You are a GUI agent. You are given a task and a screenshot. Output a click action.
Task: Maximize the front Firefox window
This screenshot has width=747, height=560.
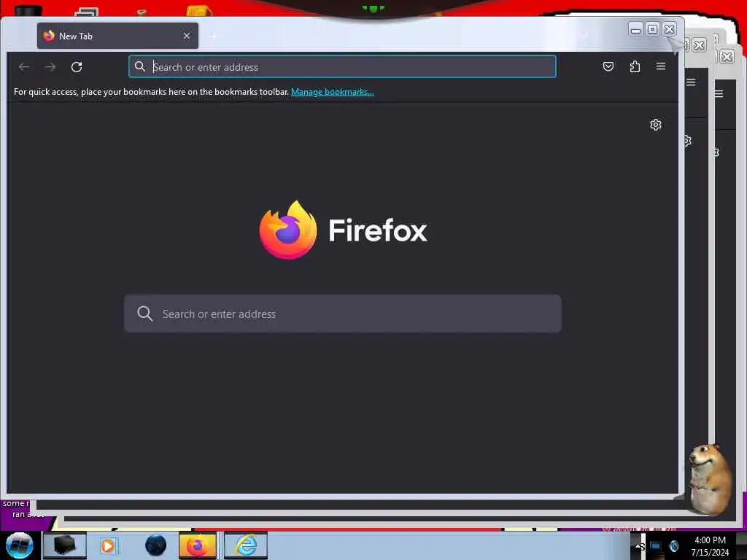pyautogui.click(x=653, y=29)
